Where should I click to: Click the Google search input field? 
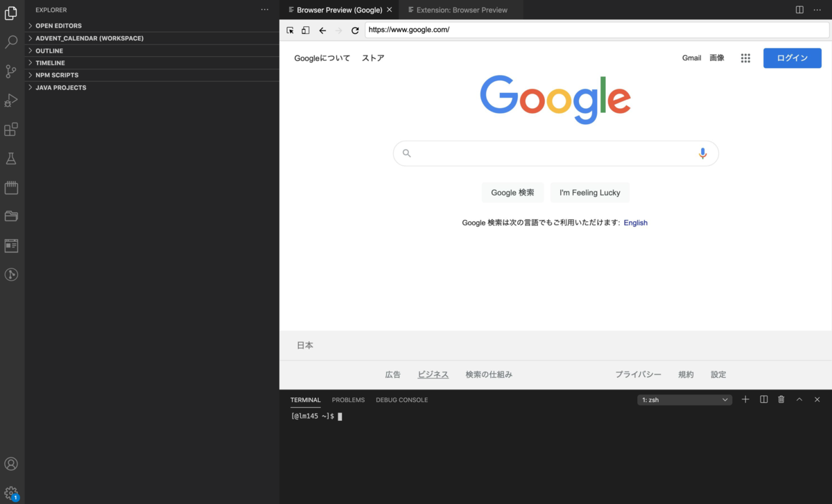[555, 153]
